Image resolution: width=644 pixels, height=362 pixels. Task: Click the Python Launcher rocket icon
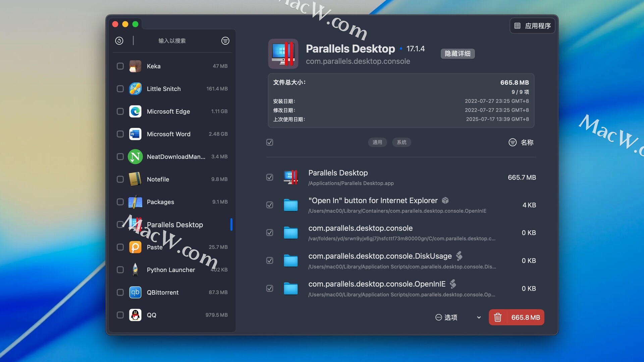(135, 270)
